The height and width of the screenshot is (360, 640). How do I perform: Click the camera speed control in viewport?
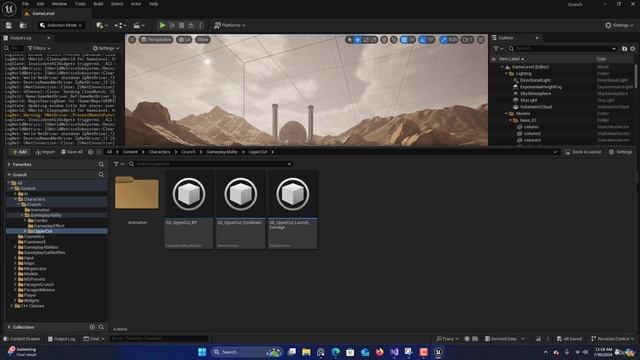click(x=467, y=40)
